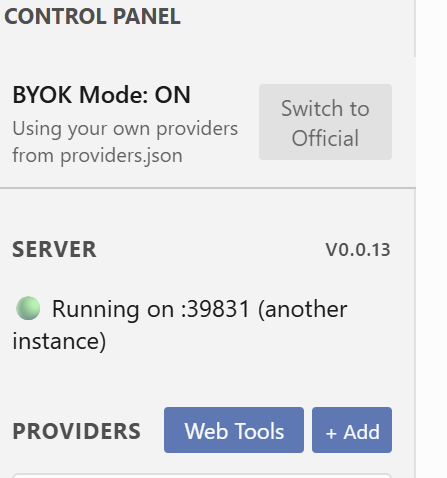Click the BYOK Mode: ON label
The width and height of the screenshot is (447, 478).
(101, 95)
